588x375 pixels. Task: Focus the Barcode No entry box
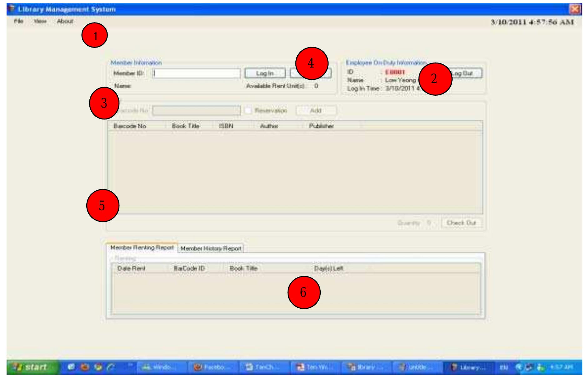(x=196, y=111)
